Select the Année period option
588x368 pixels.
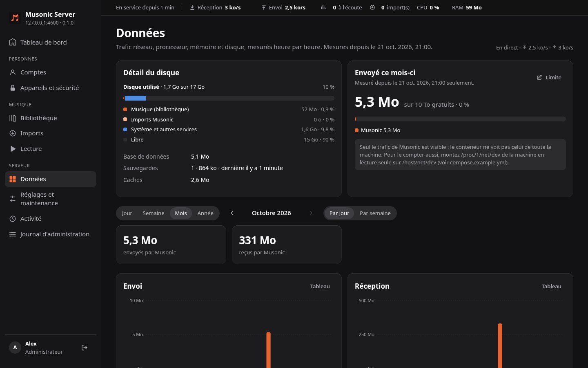pyautogui.click(x=205, y=213)
